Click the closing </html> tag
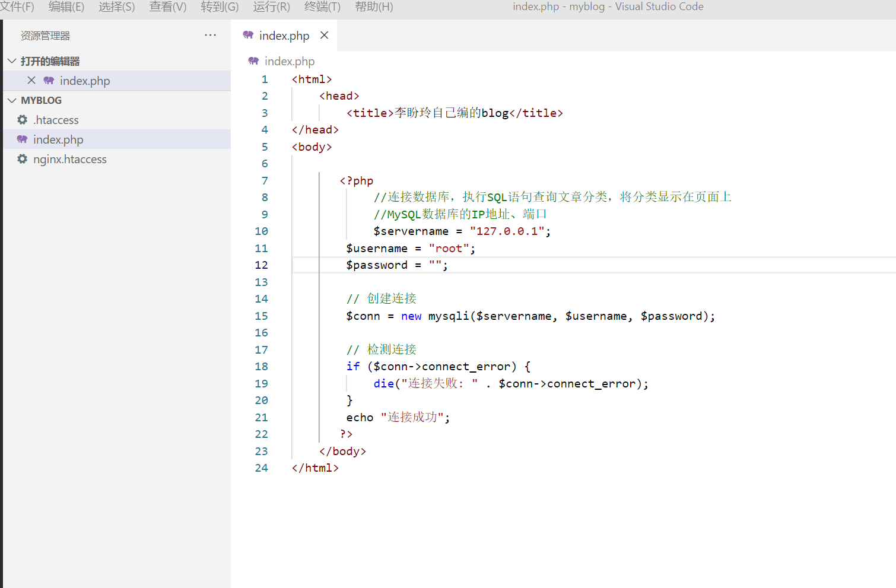This screenshot has height=588, width=896. 315,468
